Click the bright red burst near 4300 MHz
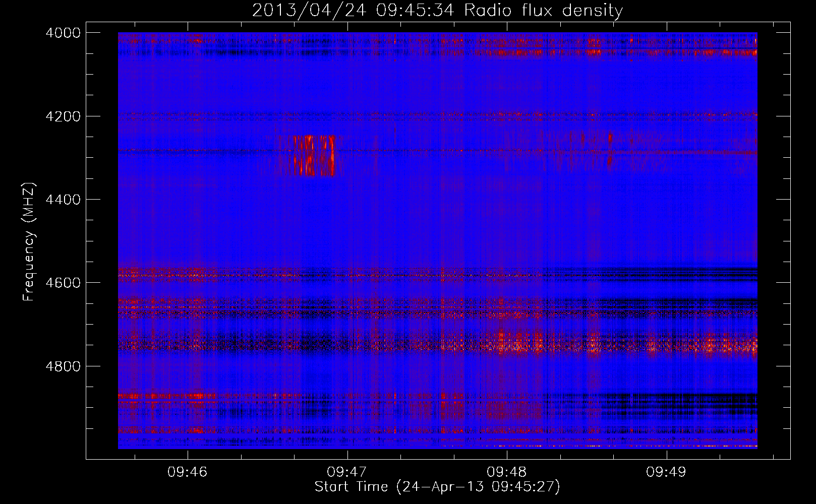The width and height of the screenshot is (816, 504). [x=314, y=155]
